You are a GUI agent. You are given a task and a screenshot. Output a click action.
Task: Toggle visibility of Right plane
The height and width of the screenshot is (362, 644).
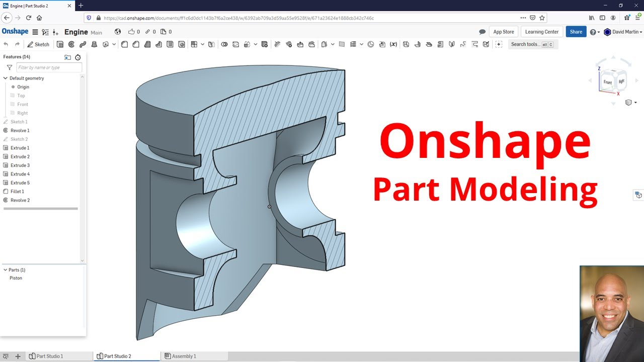[14, 113]
